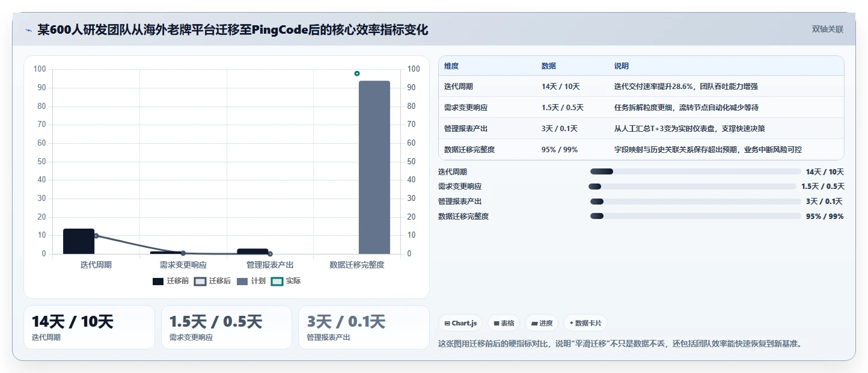Select the 数据迁移完整度 table row cell
The height and width of the screenshot is (373, 868).
[469, 150]
